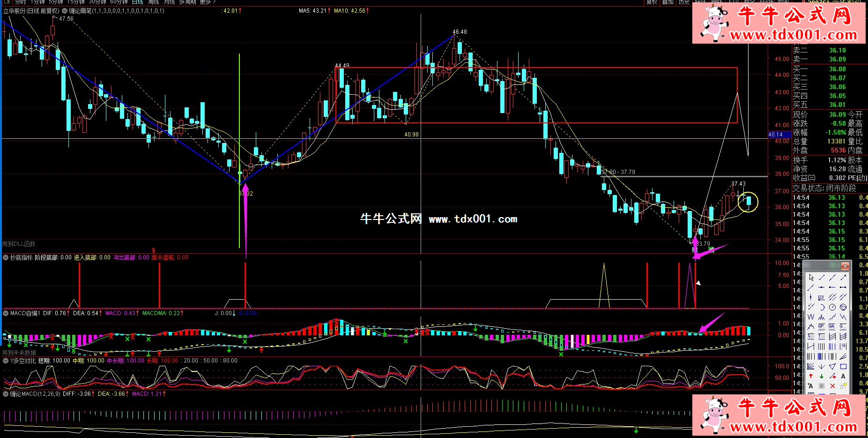The height and width of the screenshot is (438, 868).
Task: Switch to the 月线 monthly period tab
Action: point(169,2)
